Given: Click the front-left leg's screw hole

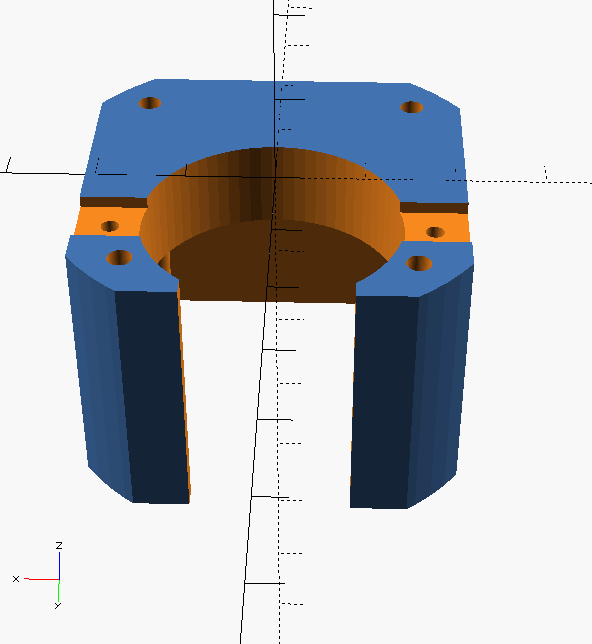Looking at the screenshot, I should (x=119, y=258).
